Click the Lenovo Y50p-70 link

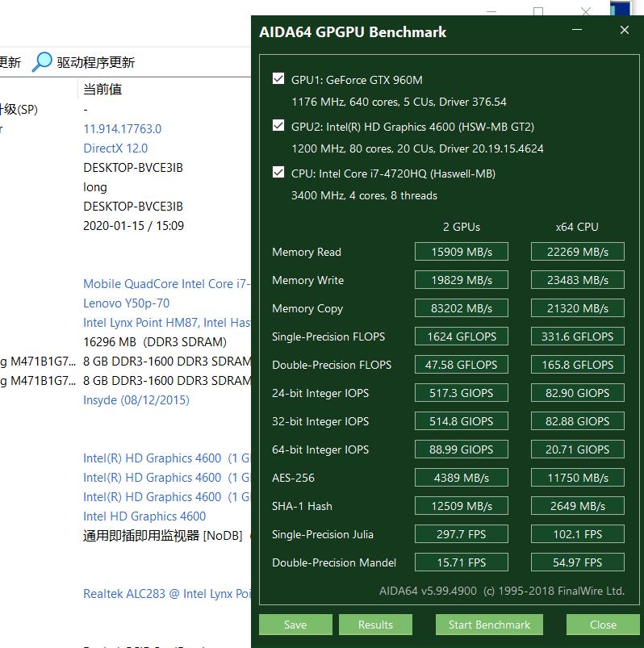click(126, 303)
